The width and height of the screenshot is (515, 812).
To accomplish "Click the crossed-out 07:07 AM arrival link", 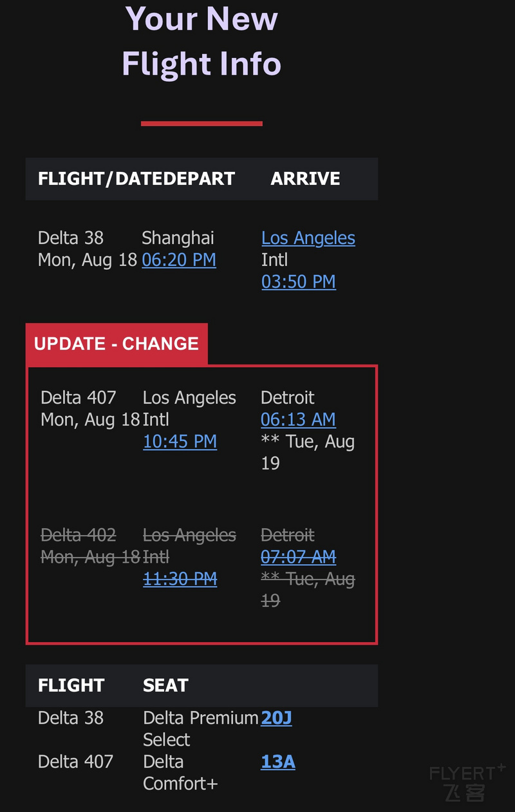I will [x=298, y=557].
